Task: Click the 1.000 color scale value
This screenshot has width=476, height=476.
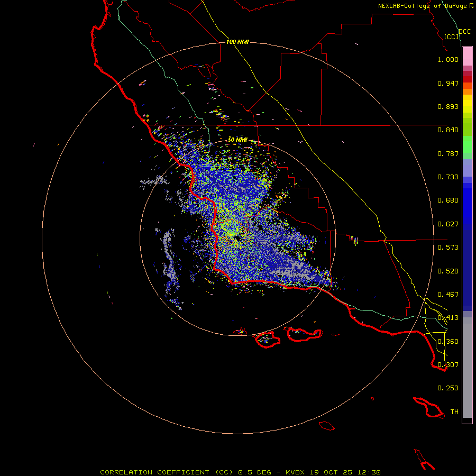Action: point(448,59)
